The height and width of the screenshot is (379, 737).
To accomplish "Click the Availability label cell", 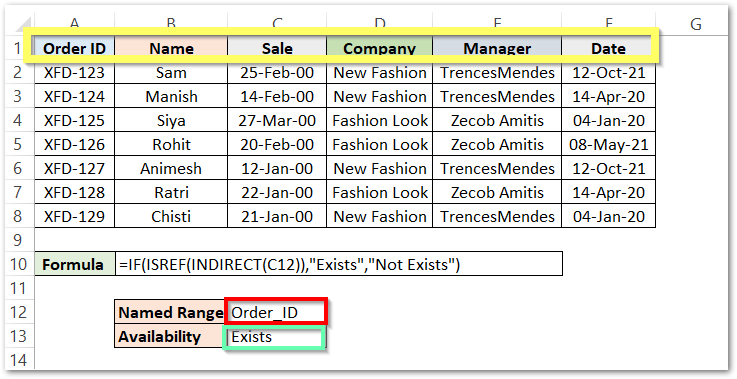I will pyautogui.click(x=170, y=336).
